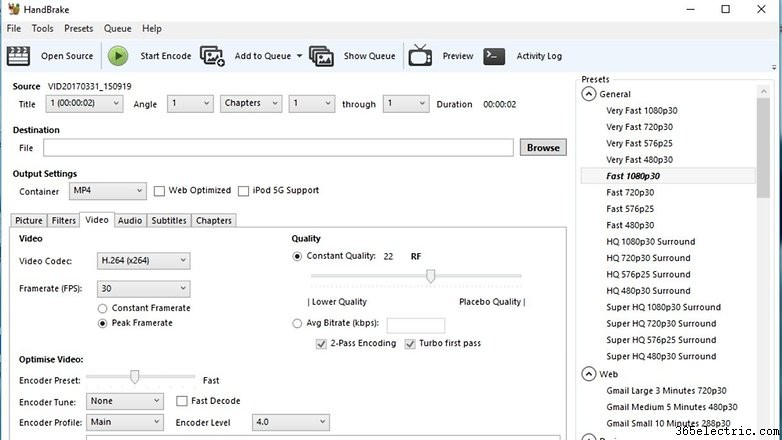Select the HQ 1080p30 Surround preset
The image size is (782, 440).
[650, 242]
